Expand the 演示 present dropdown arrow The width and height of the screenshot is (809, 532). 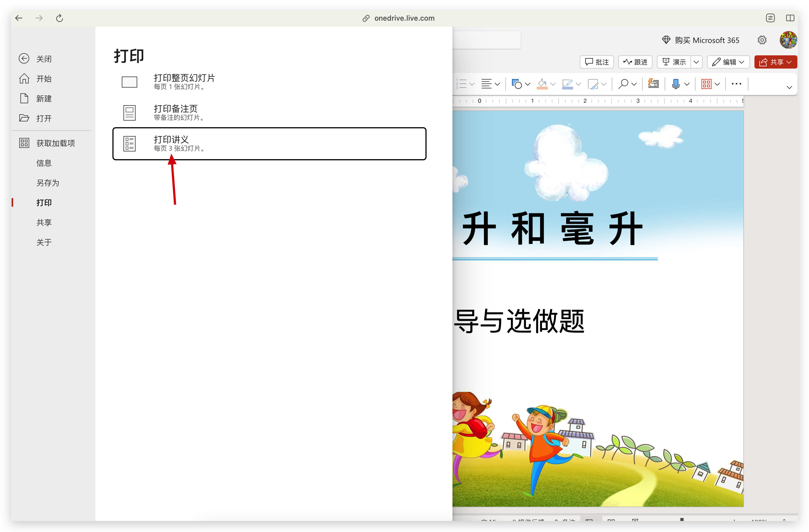696,62
